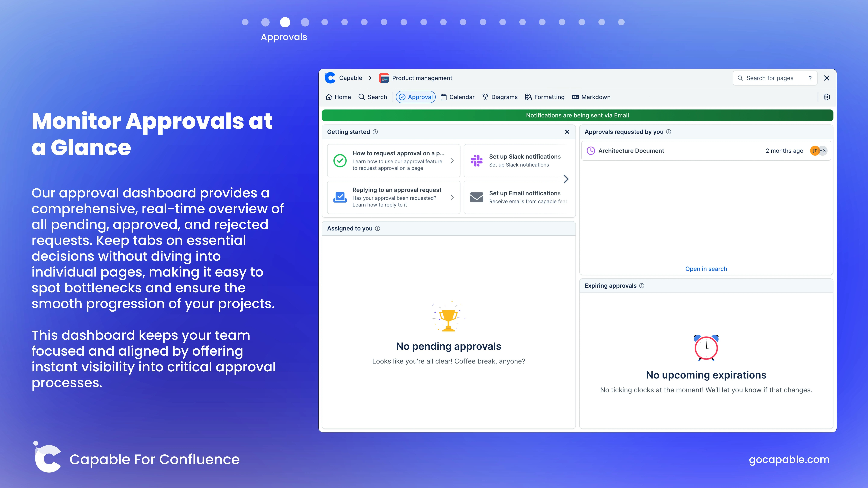Screen dimensions: 868x488
Task: Click the Product management breadcrumb
Action: pos(422,78)
